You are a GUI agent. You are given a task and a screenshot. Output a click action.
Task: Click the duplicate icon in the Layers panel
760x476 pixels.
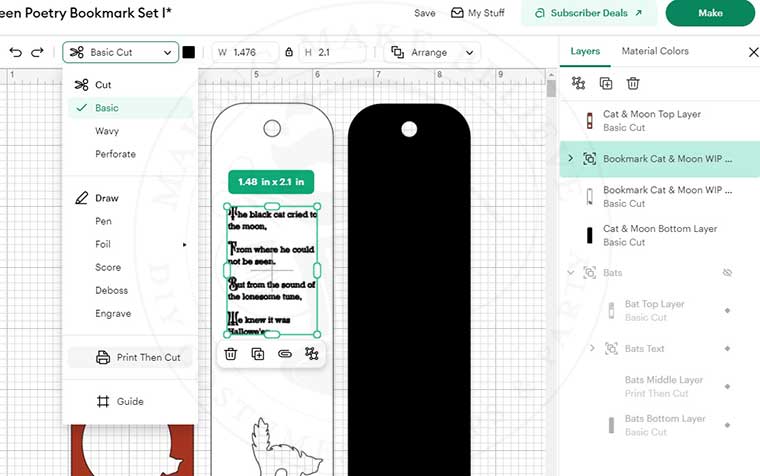point(605,84)
